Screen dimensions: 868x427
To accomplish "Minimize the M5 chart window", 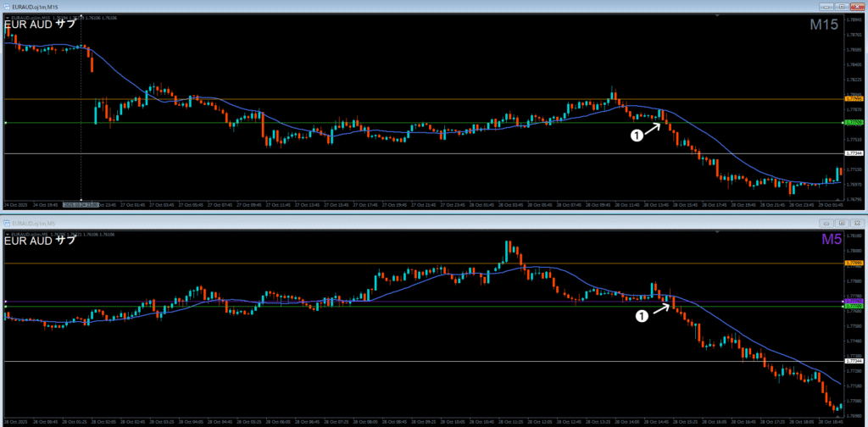I will [x=826, y=223].
